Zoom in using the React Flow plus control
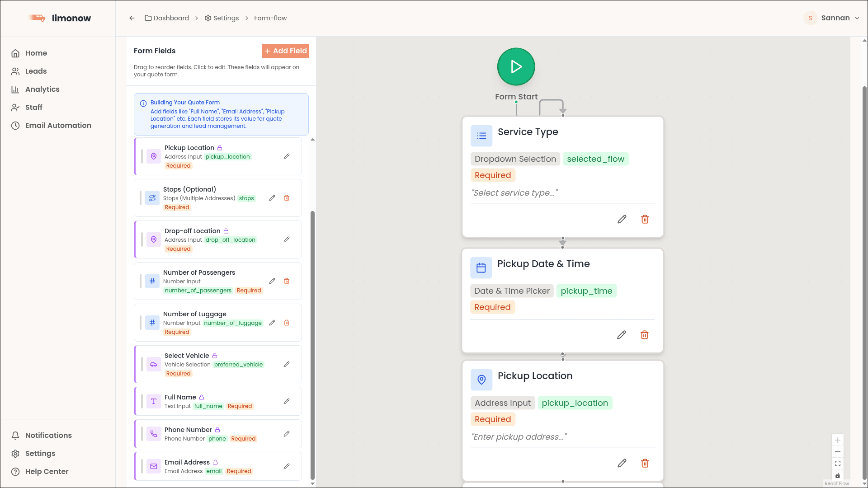 point(838,440)
